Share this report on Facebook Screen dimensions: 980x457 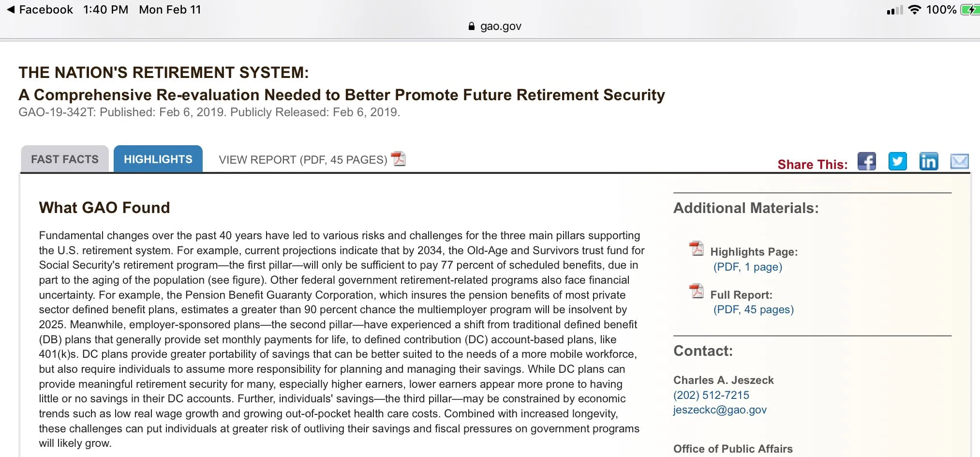[866, 162]
